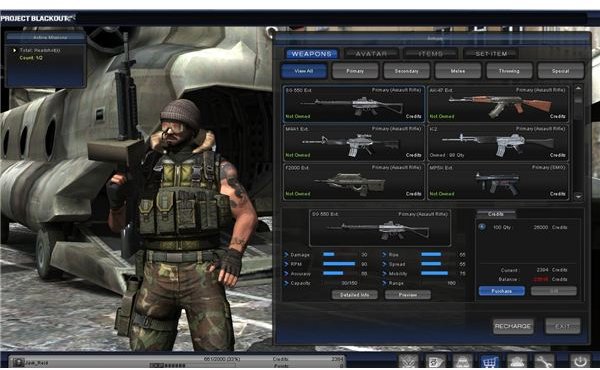
Task: Click the power exit icon
Action: coord(580,362)
